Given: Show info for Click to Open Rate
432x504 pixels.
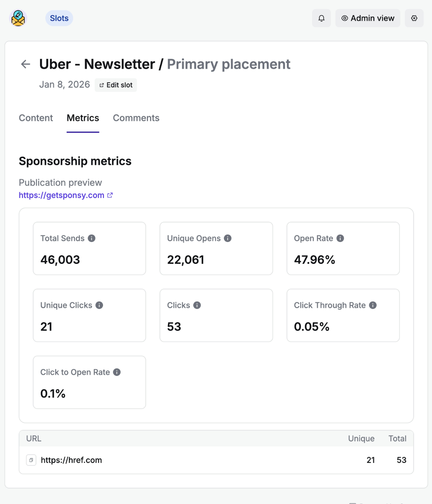Looking at the screenshot, I should 117,372.
